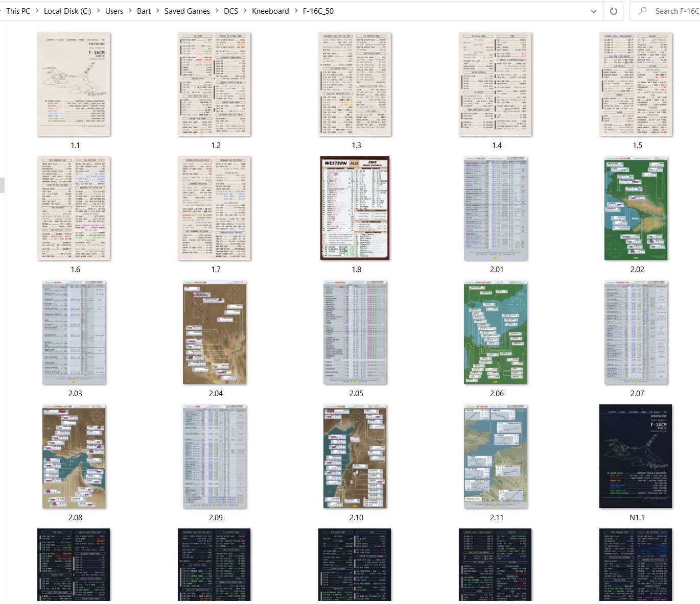The image size is (700, 604).
Task: Expand chevron after This PC breadcrumb
Action: click(37, 11)
